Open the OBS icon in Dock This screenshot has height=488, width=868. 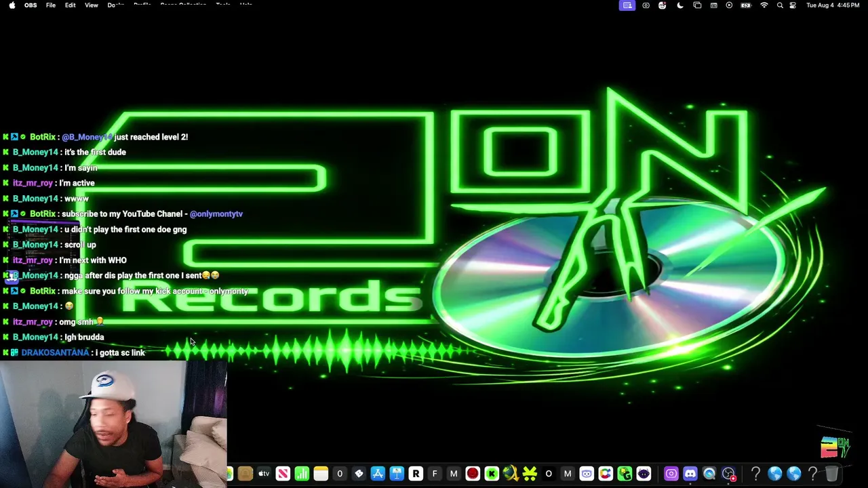(x=729, y=473)
